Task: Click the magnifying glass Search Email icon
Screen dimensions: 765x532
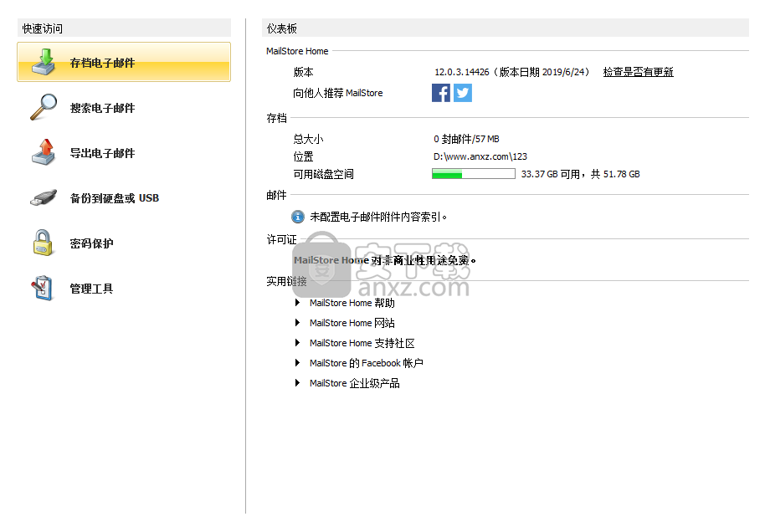Action: (x=44, y=107)
